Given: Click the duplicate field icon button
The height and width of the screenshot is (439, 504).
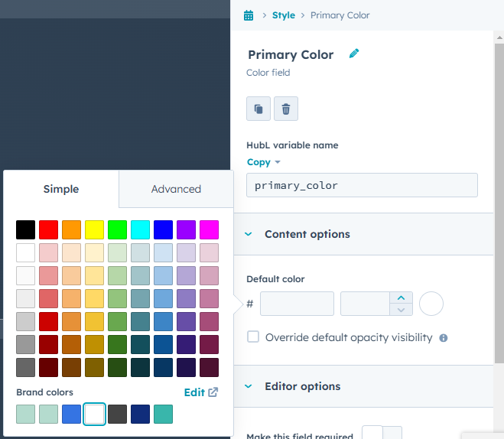Looking at the screenshot, I should (259, 109).
